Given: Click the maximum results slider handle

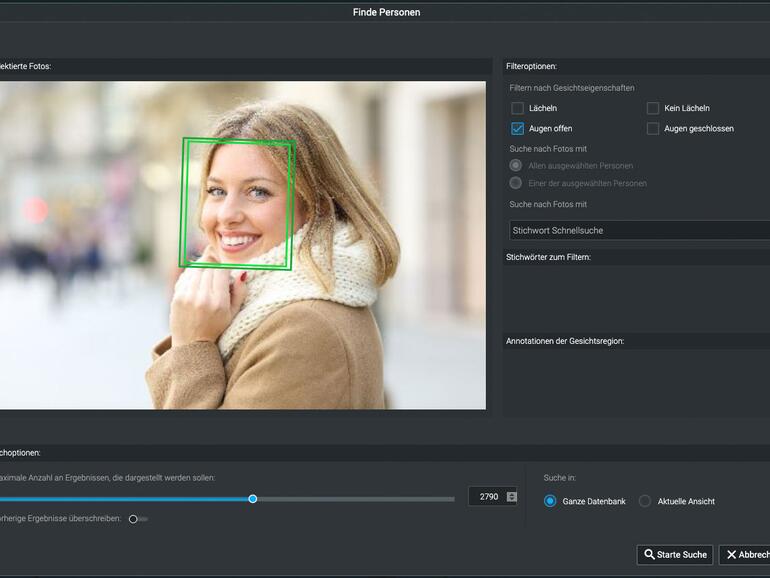Looking at the screenshot, I should (253, 498).
